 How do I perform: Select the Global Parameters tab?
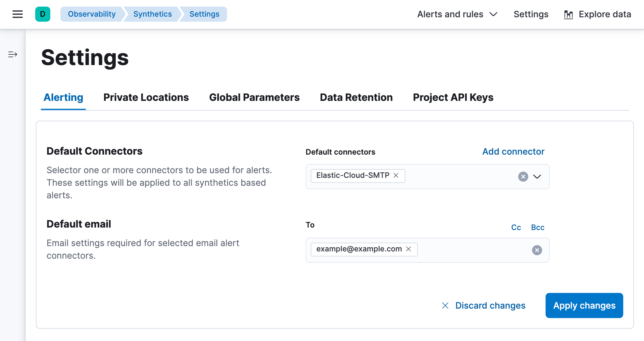254,97
